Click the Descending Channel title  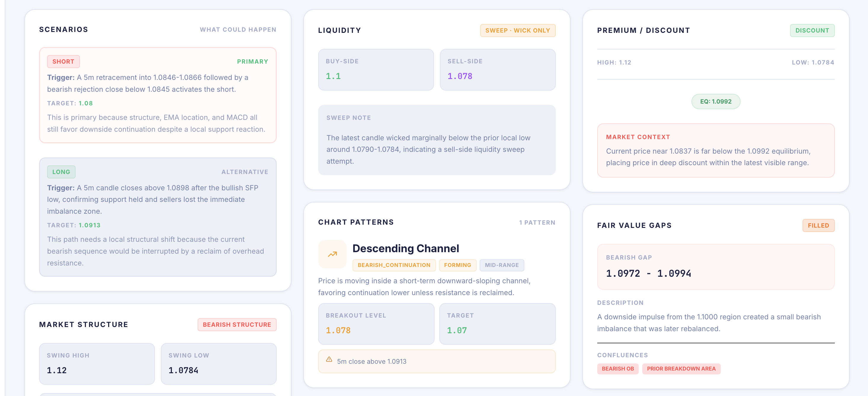pos(405,248)
